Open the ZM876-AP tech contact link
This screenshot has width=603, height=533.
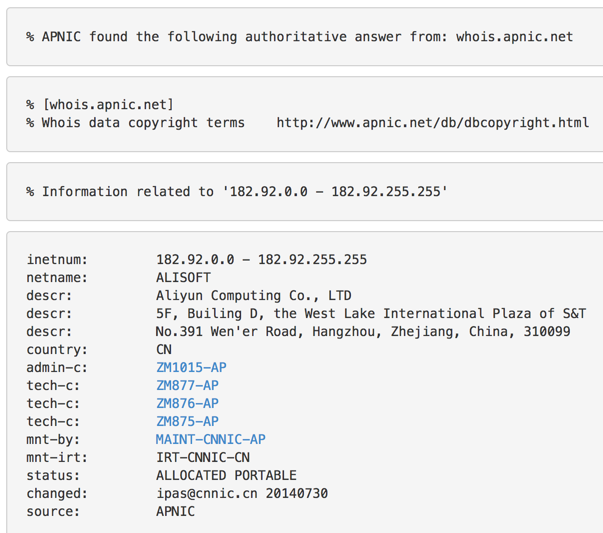[187, 403]
